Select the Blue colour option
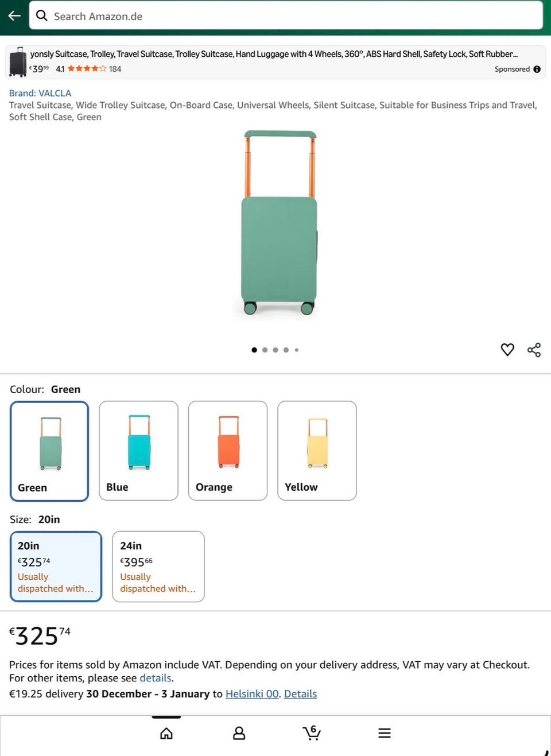This screenshot has width=551, height=756. click(x=138, y=451)
